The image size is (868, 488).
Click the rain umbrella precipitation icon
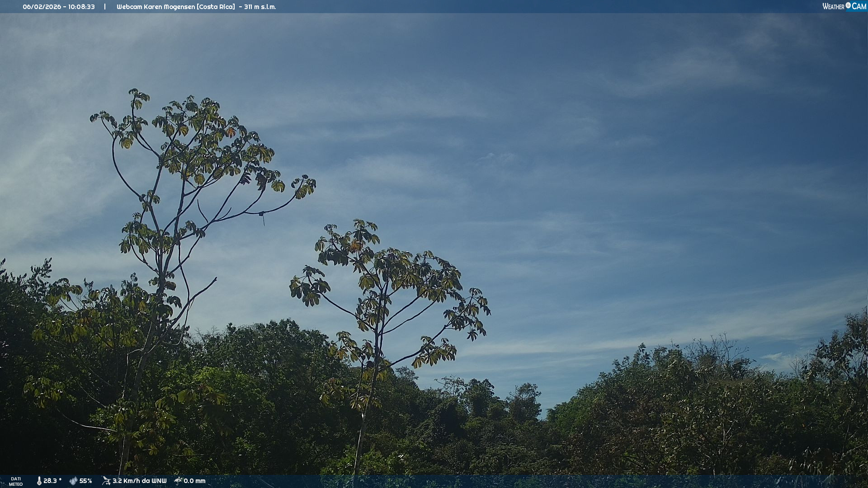[x=178, y=481]
